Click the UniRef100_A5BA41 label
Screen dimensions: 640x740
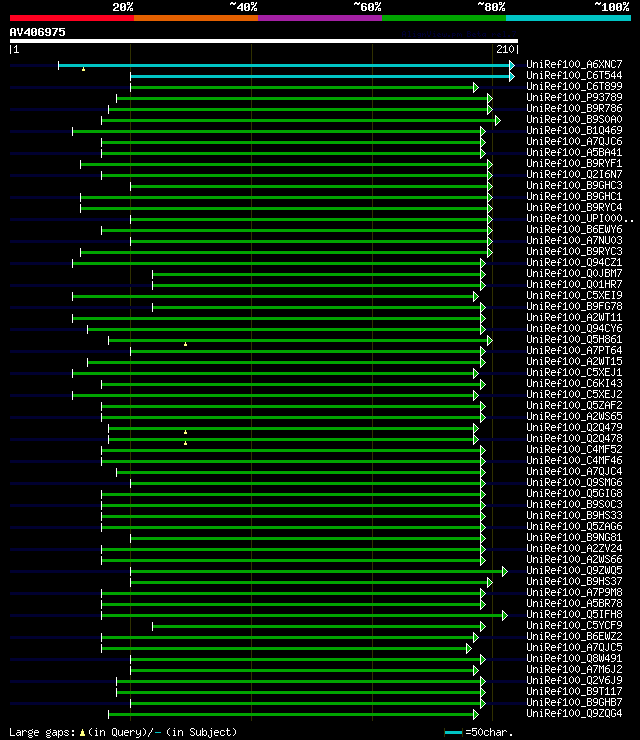574,152
